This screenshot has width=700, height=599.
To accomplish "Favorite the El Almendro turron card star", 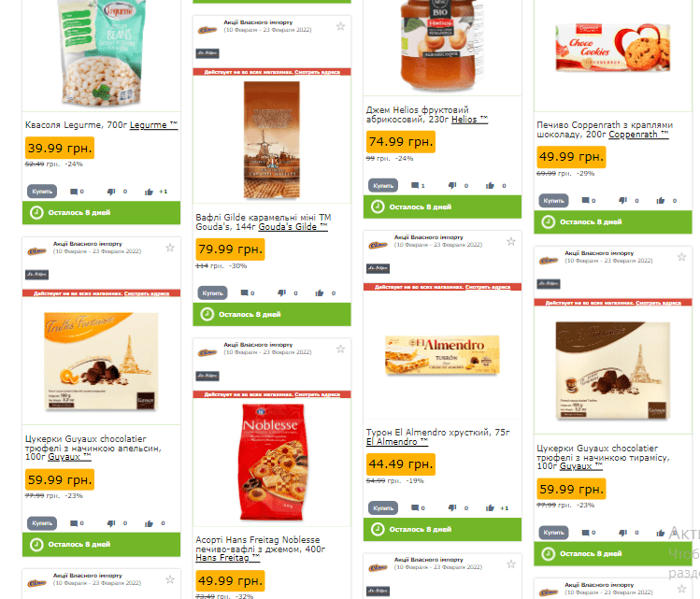I will click(x=511, y=242).
